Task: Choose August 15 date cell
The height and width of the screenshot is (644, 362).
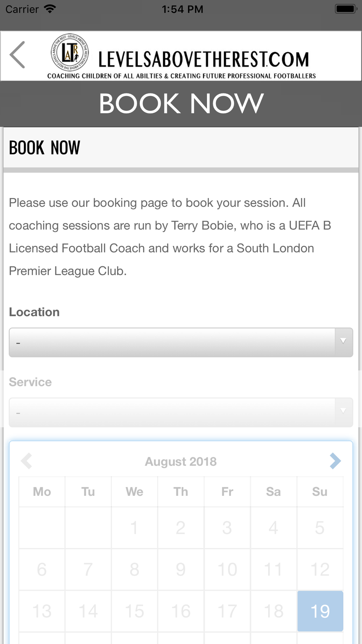Action: click(134, 611)
